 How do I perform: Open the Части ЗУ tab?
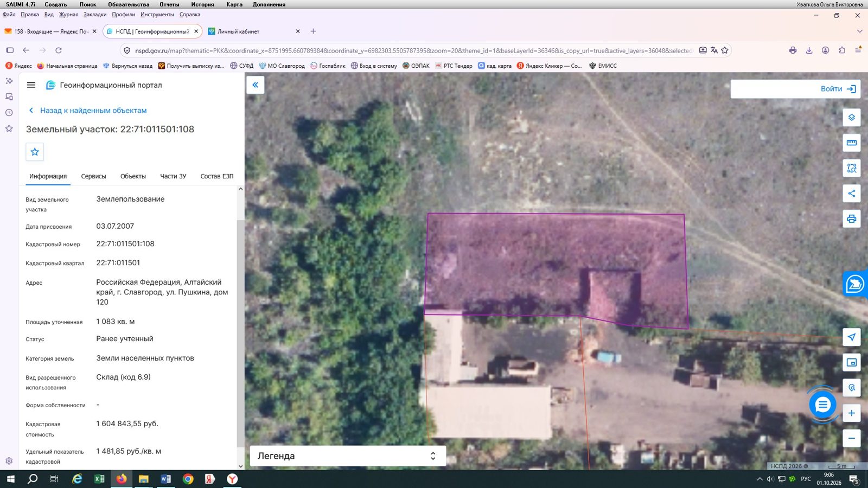pyautogui.click(x=173, y=176)
